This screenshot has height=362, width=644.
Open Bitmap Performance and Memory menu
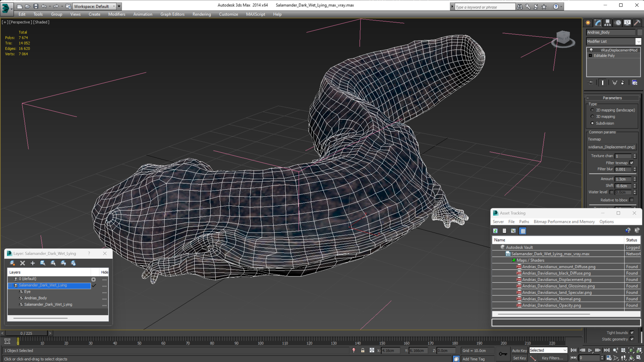tap(564, 221)
